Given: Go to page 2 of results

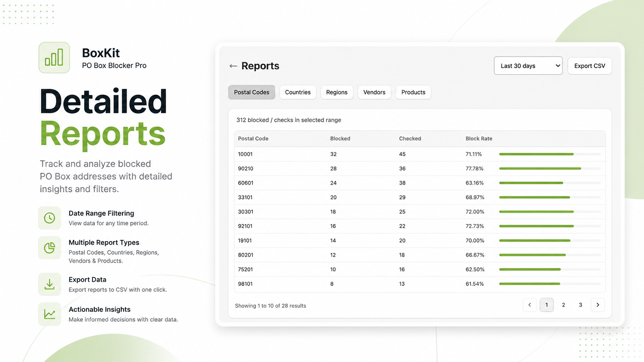Looking at the screenshot, I should point(563,305).
